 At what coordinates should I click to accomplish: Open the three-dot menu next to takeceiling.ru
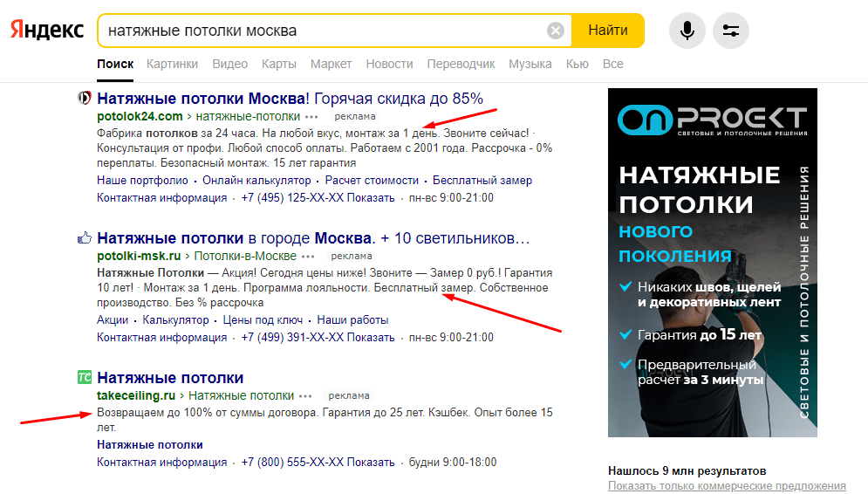click(305, 396)
